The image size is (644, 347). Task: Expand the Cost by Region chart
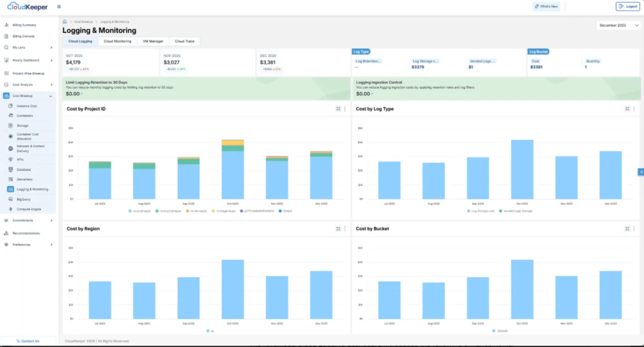[x=338, y=228]
